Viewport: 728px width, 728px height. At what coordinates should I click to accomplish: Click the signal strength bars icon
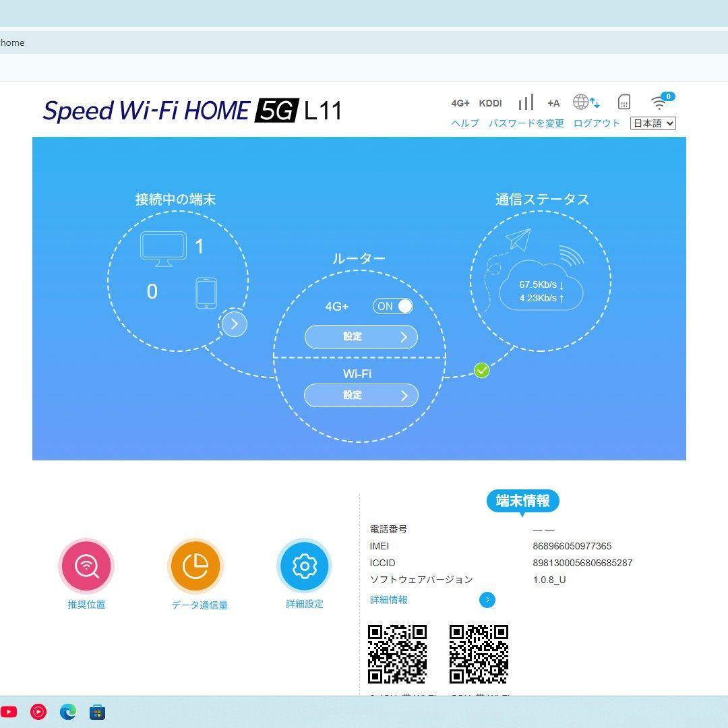[x=526, y=102]
